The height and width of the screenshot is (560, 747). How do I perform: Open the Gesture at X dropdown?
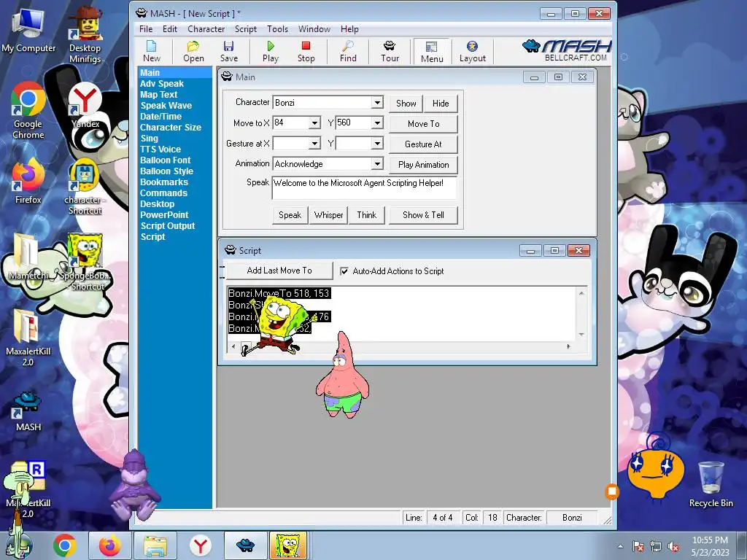pos(314,144)
